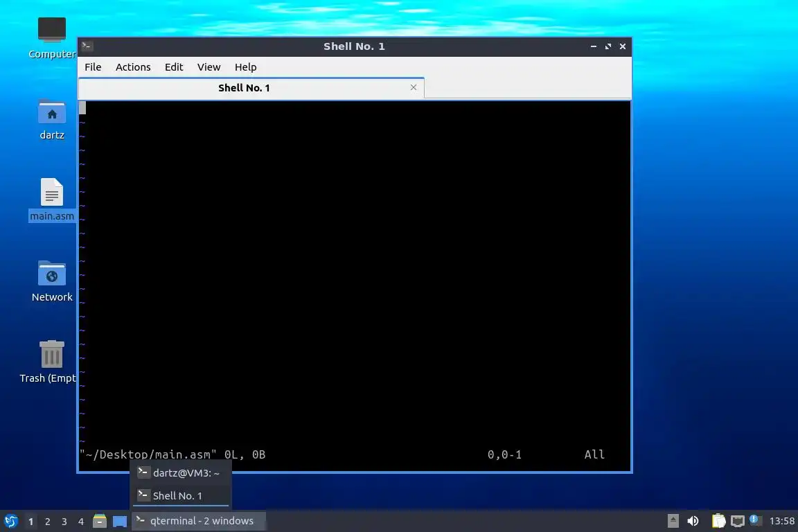Switch to workspace 1
Image resolution: width=798 pixels, height=532 pixels.
pos(30,522)
